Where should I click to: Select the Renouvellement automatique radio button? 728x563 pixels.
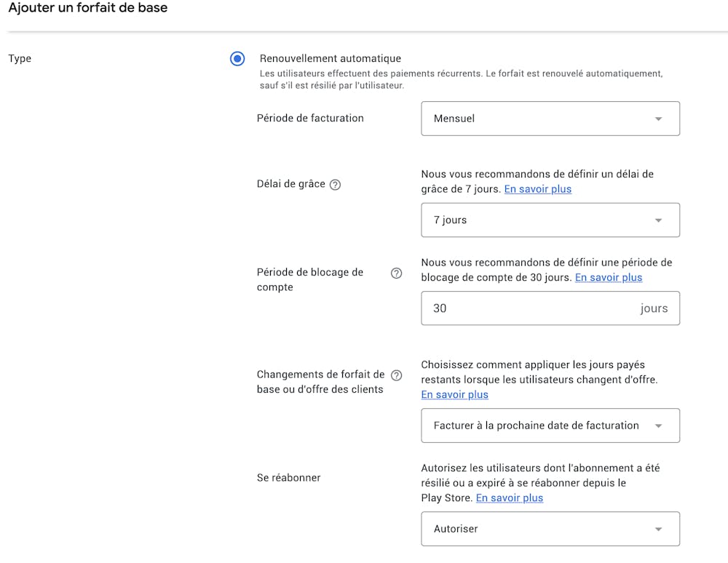[x=237, y=59]
